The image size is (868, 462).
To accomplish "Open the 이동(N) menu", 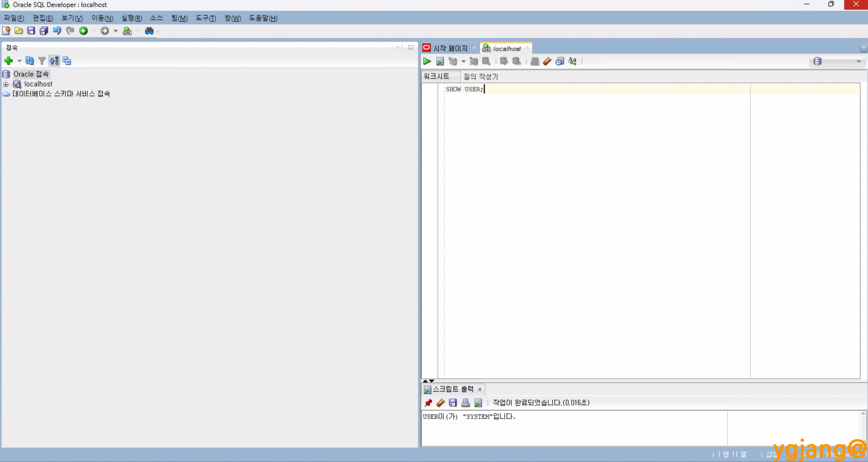I will point(102,18).
